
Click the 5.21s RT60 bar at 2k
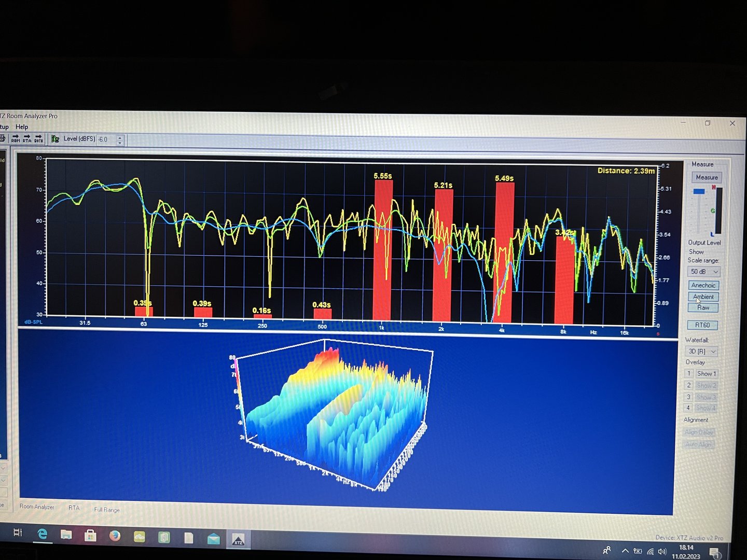(443, 256)
